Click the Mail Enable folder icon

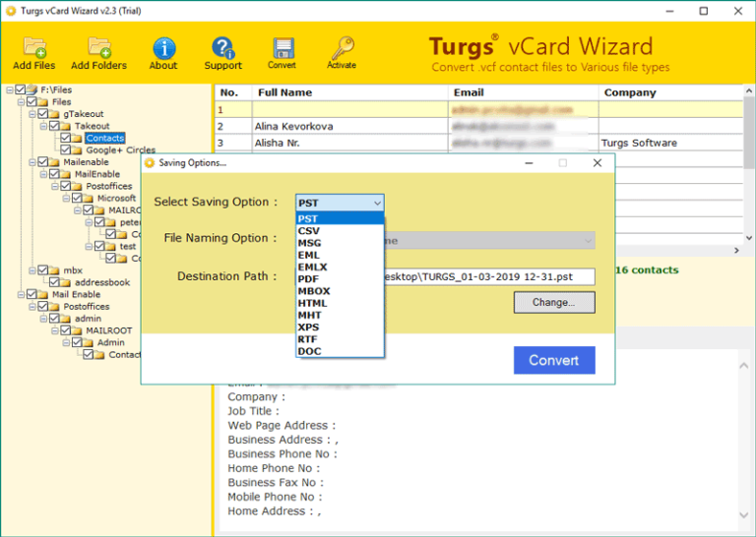43,295
